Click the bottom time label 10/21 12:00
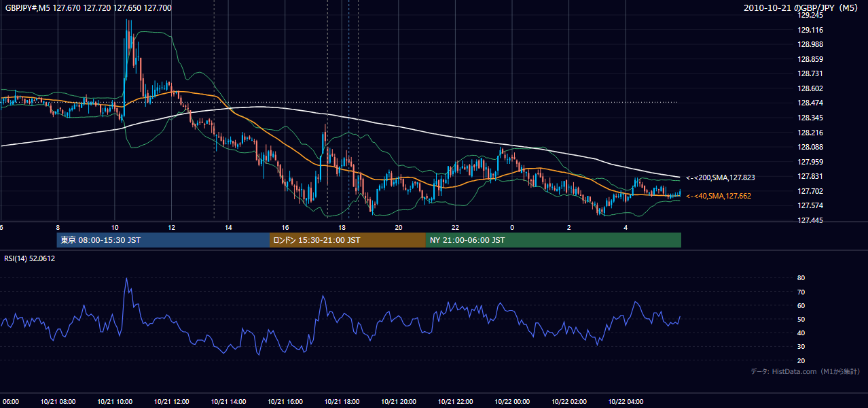The width and height of the screenshot is (868, 408). click(x=171, y=401)
